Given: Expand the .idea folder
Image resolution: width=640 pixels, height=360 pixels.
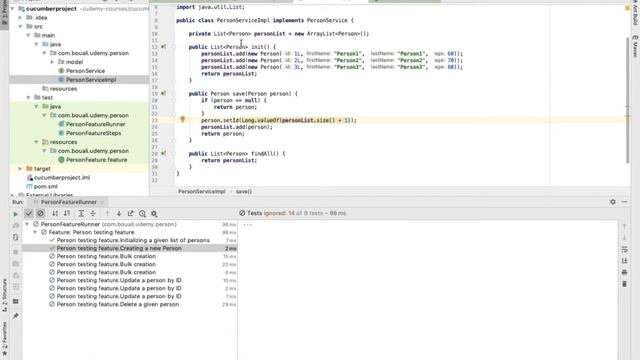Looking at the screenshot, I should [20, 18].
